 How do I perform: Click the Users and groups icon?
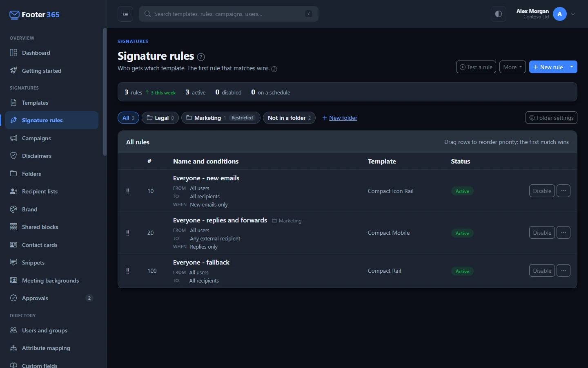[13, 330]
